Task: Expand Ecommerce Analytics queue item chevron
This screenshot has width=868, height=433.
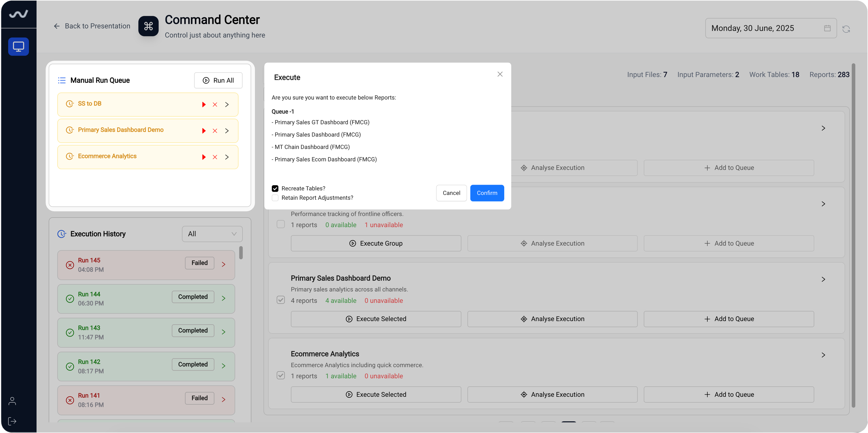Action: [227, 157]
